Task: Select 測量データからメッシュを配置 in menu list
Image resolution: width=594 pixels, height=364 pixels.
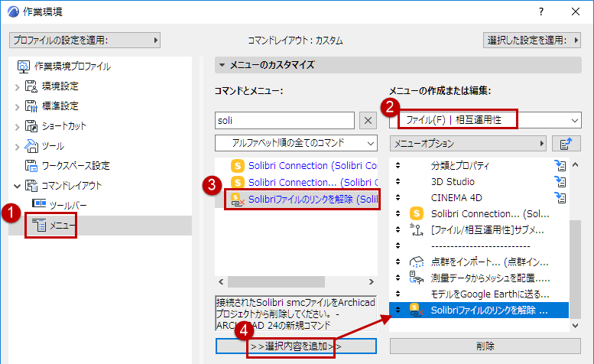Action: click(490, 278)
